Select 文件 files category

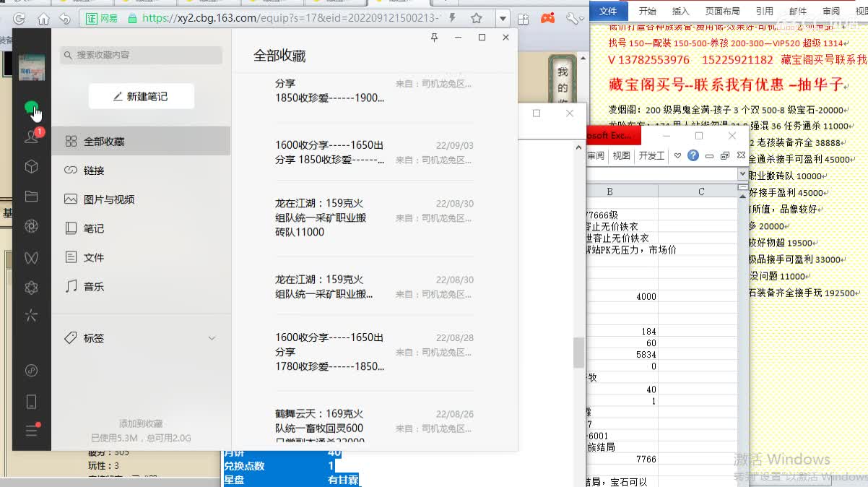coord(141,257)
